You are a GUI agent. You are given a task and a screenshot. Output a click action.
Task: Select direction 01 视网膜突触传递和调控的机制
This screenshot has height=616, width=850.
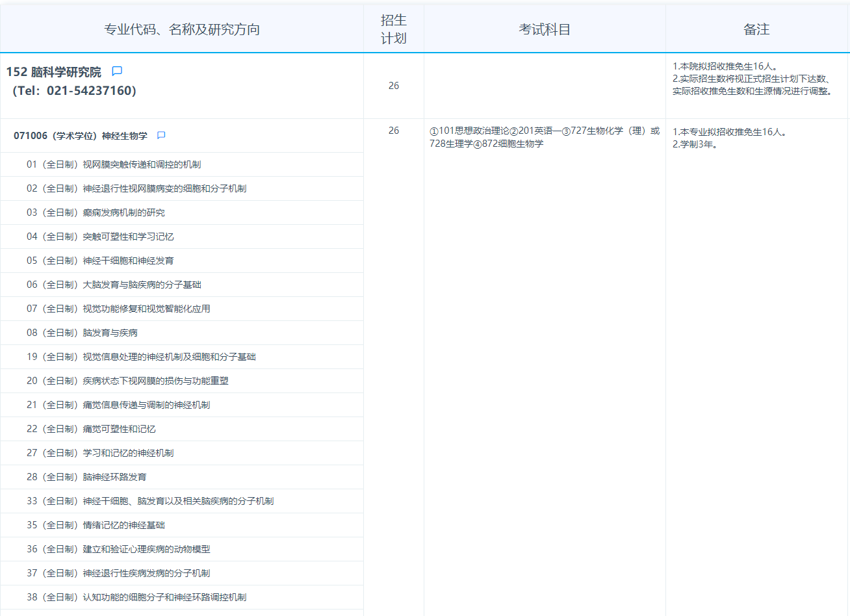[114, 164]
